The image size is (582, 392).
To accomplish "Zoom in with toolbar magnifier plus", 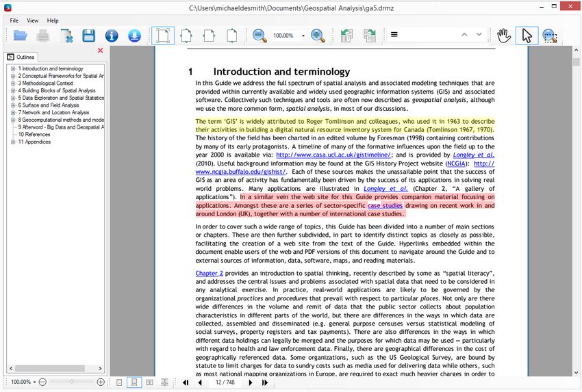I will [318, 36].
